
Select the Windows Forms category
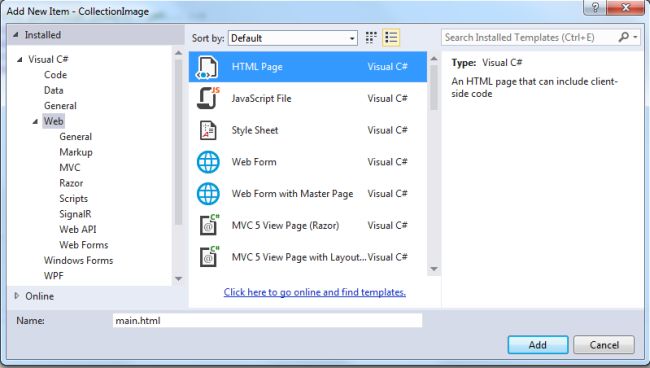pyautogui.click(x=78, y=260)
